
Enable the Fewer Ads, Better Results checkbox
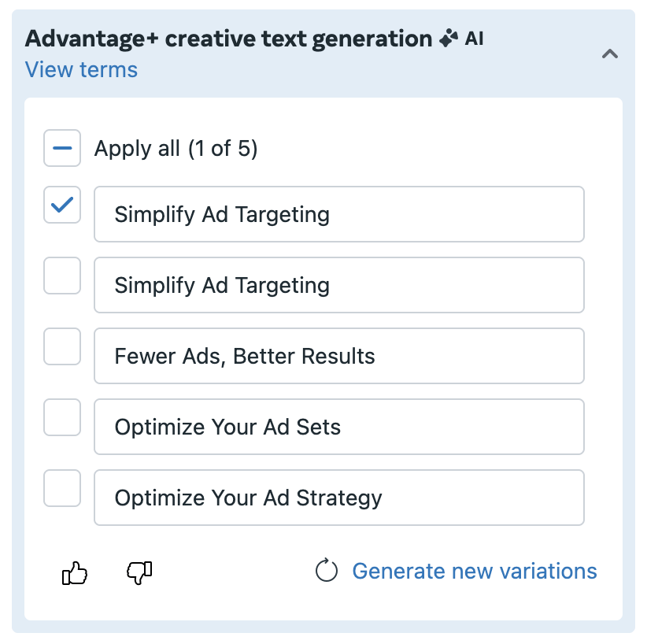pos(62,346)
